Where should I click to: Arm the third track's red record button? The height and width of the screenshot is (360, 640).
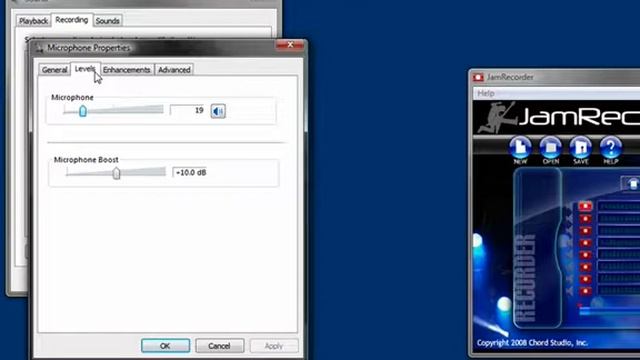coord(585,231)
